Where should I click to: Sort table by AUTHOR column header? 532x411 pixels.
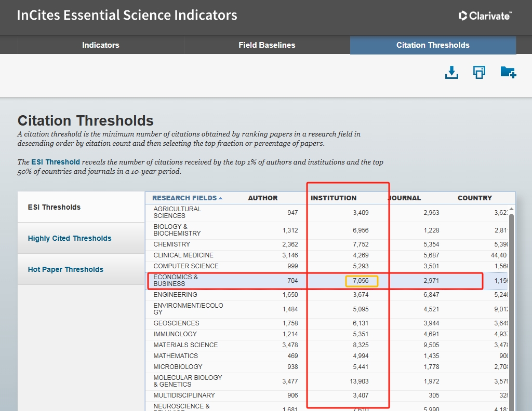click(x=263, y=198)
